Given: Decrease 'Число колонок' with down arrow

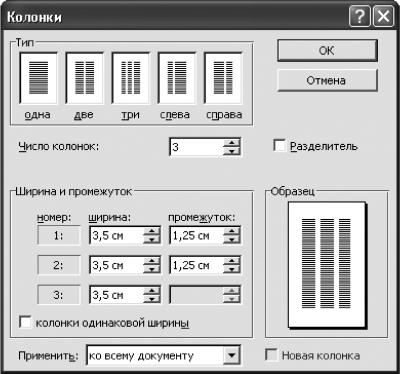Looking at the screenshot, I should tap(232, 151).
